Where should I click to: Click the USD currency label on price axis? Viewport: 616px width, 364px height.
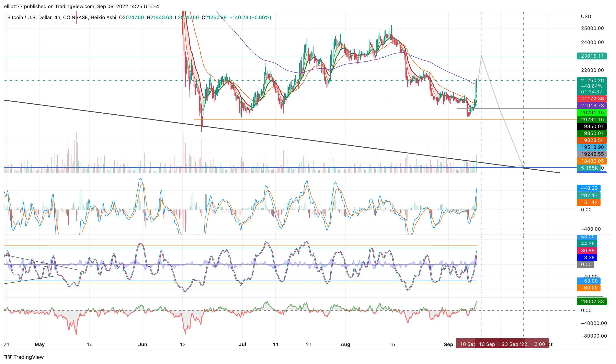[x=586, y=16]
